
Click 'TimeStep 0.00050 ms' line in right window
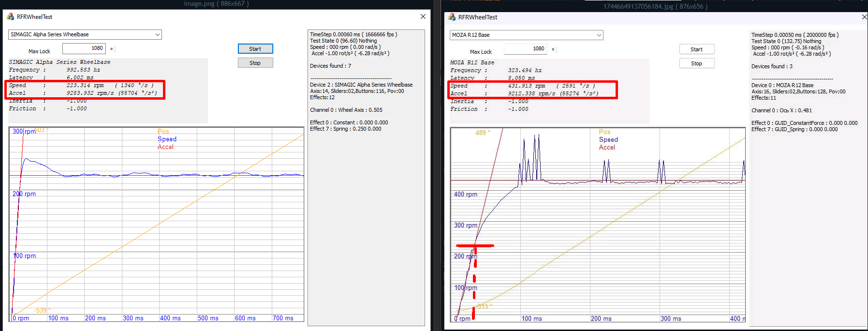(795, 35)
